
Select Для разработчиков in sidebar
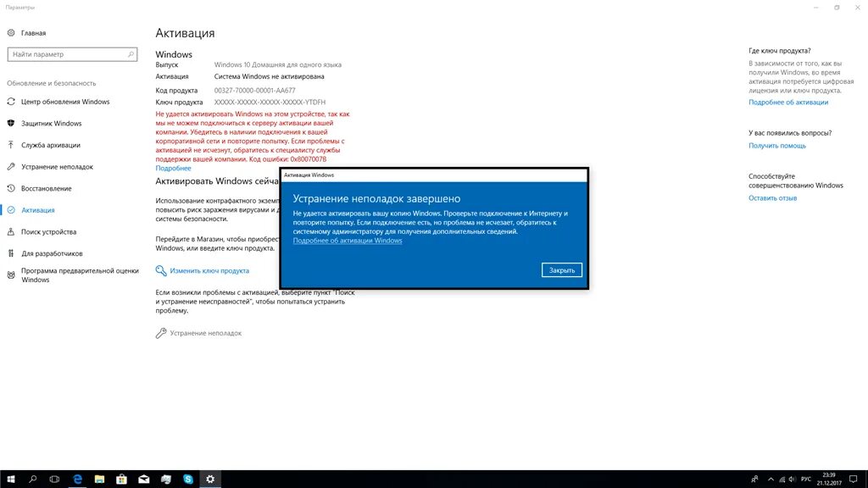(52, 253)
